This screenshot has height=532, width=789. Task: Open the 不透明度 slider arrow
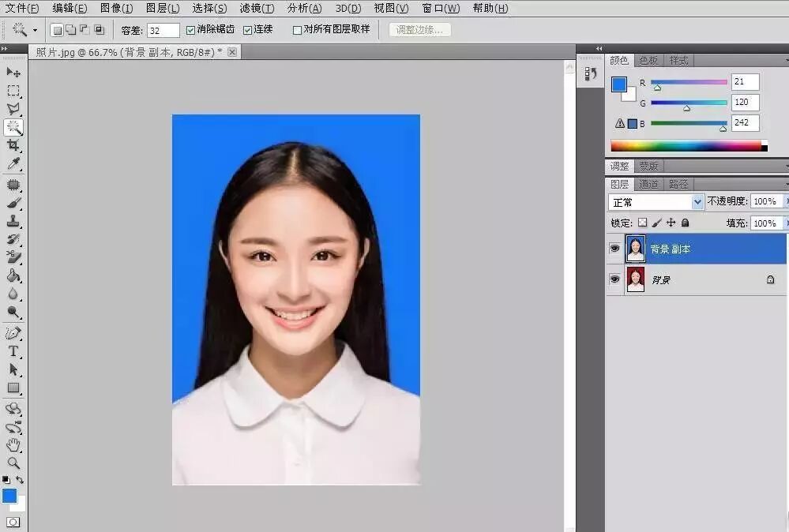point(786,201)
